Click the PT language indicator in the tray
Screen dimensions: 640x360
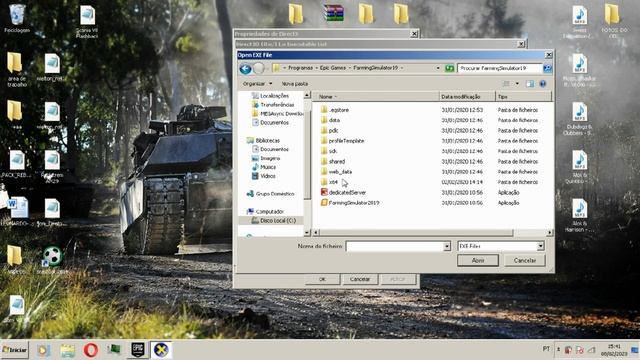(x=546, y=349)
